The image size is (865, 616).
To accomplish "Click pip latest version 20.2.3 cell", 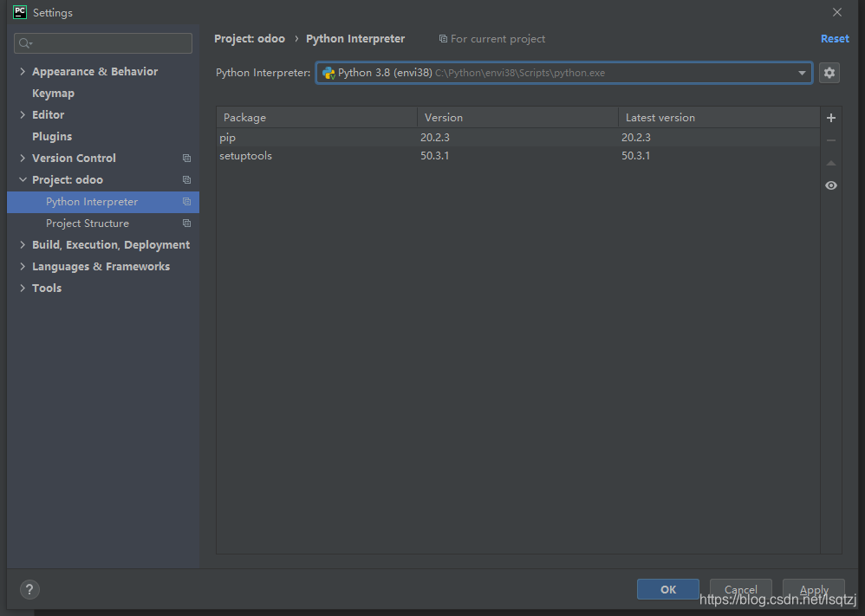I will pyautogui.click(x=636, y=137).
